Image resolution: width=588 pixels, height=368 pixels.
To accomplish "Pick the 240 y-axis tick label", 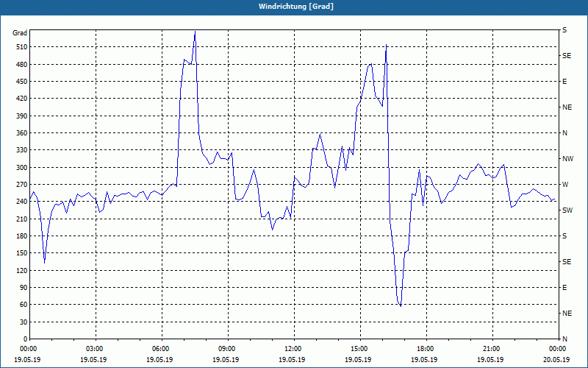I will click(x=22, y=202).
